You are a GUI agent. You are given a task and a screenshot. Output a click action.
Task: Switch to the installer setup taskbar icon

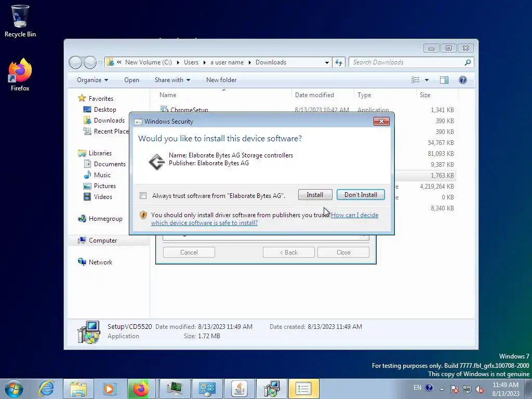(x=272, y=389)
